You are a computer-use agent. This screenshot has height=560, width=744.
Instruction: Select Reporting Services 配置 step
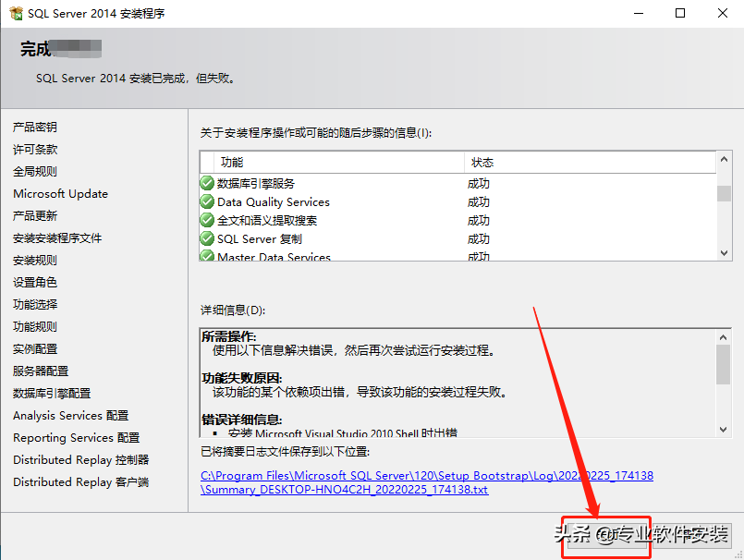[x=77, y=438]
